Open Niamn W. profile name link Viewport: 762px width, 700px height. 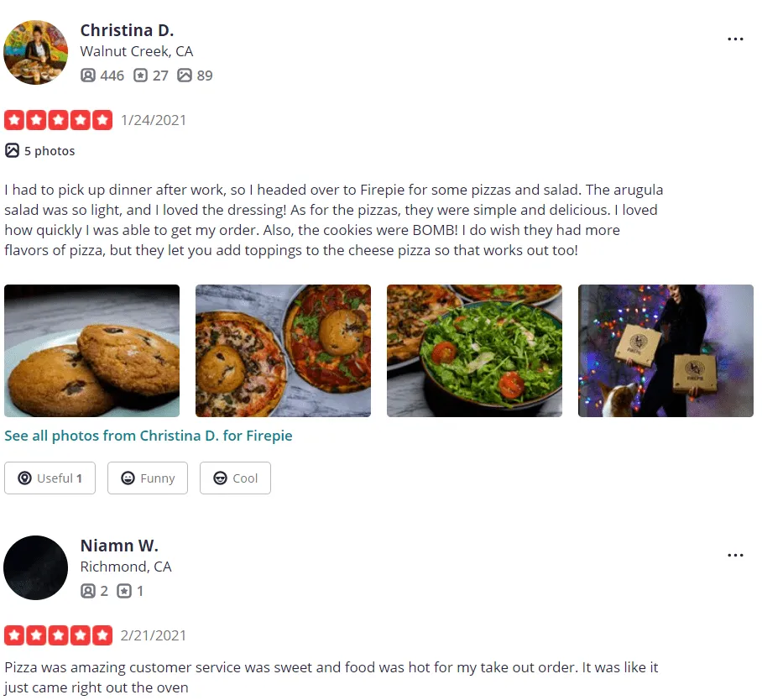119,546
